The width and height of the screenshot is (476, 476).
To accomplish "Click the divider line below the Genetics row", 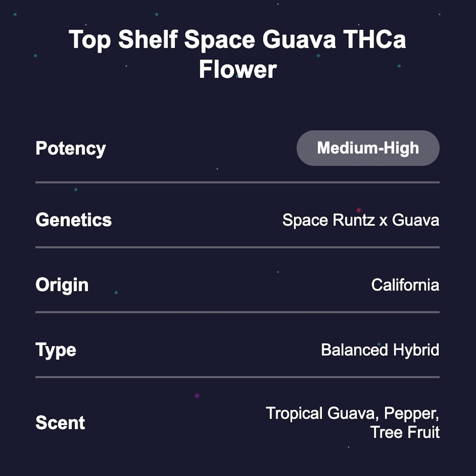I will (x=238, y=247).
